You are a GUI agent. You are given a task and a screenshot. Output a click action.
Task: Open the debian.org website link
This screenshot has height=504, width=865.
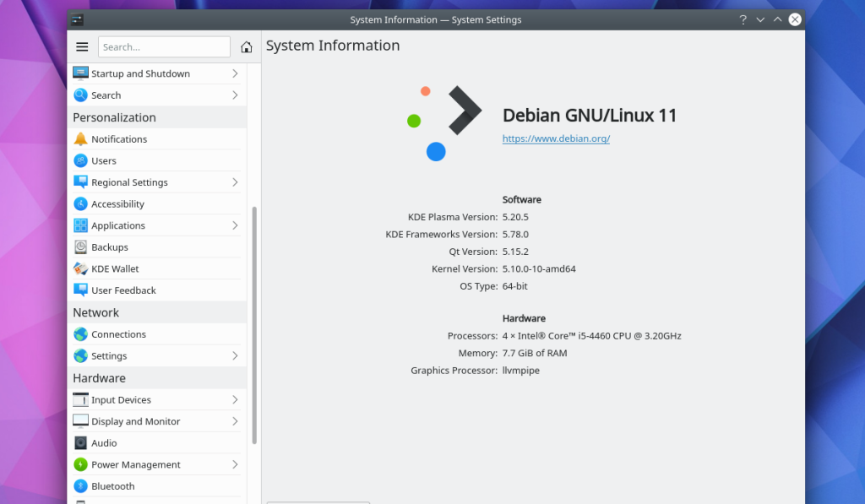[556, 138]
